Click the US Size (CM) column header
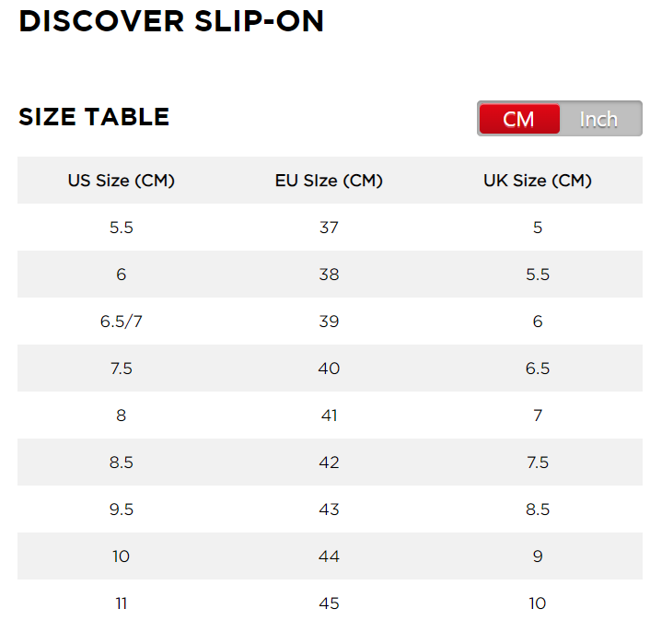The width and height of the screenshot is (650, 644). (121, 181)
